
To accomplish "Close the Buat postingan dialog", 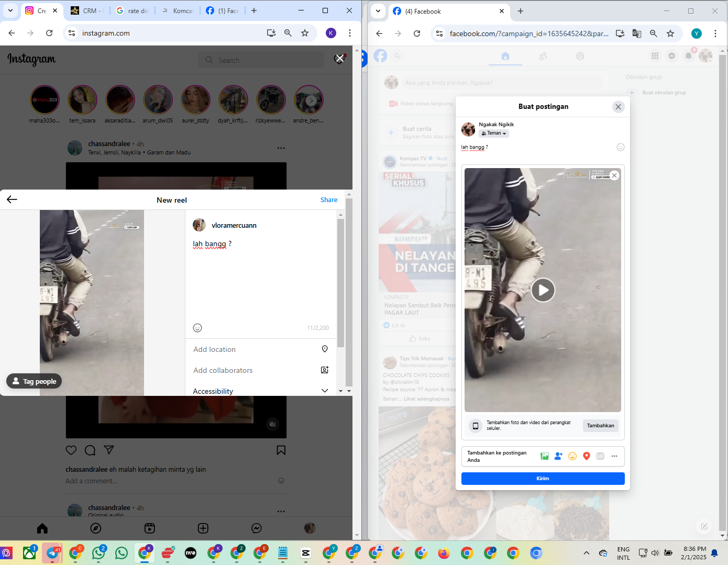I will (618, 107).
